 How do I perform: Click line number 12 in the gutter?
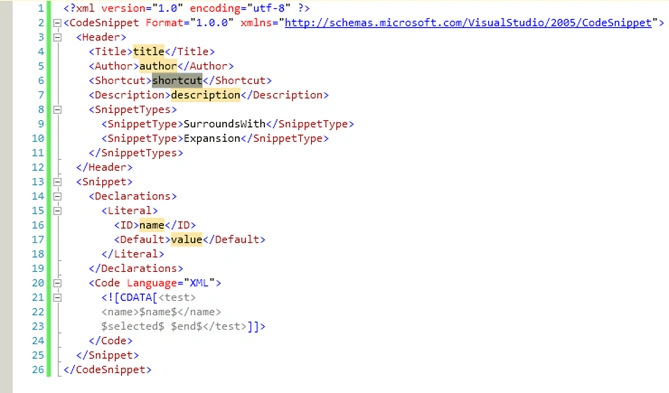point(38,168)
